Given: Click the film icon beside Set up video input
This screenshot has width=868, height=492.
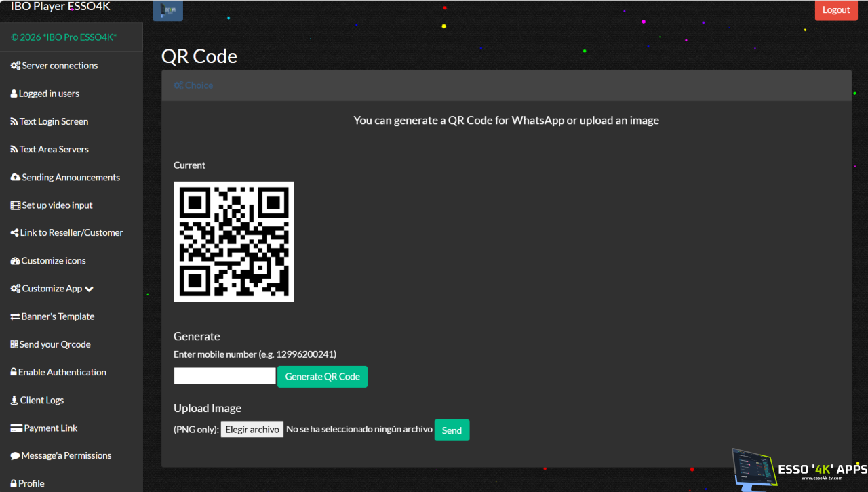Looking at the screenshot, I should [15, 205].
